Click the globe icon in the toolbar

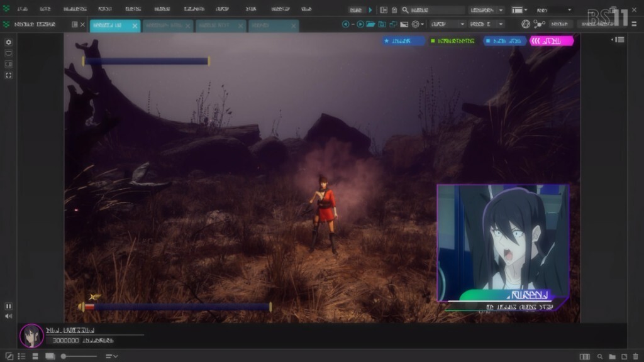[526, 24]
